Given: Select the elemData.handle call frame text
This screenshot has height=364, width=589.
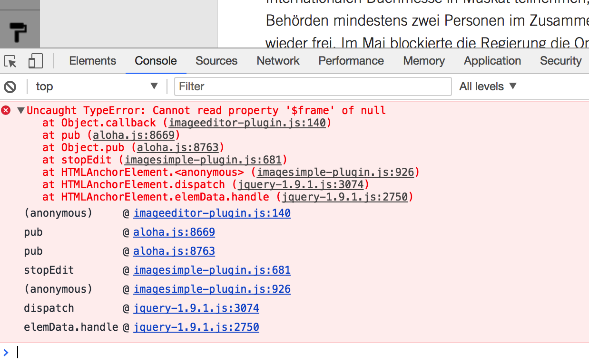Looking at the screenshot, I should tap(71, 327).
